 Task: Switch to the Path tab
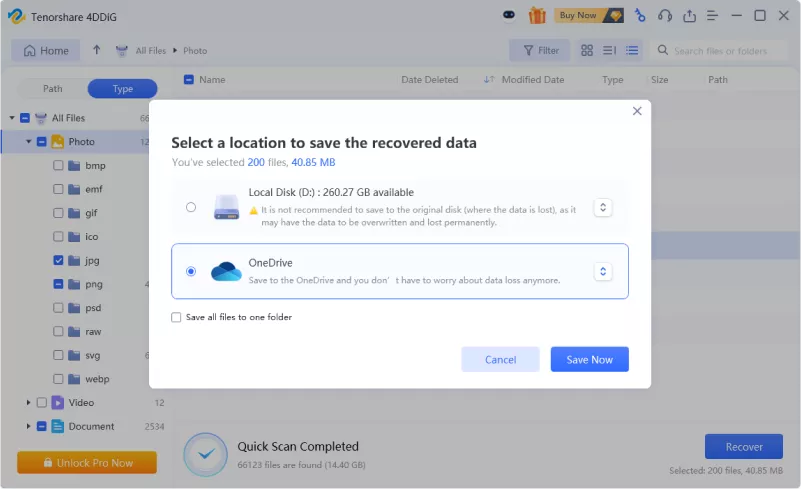tap(52, 89)
